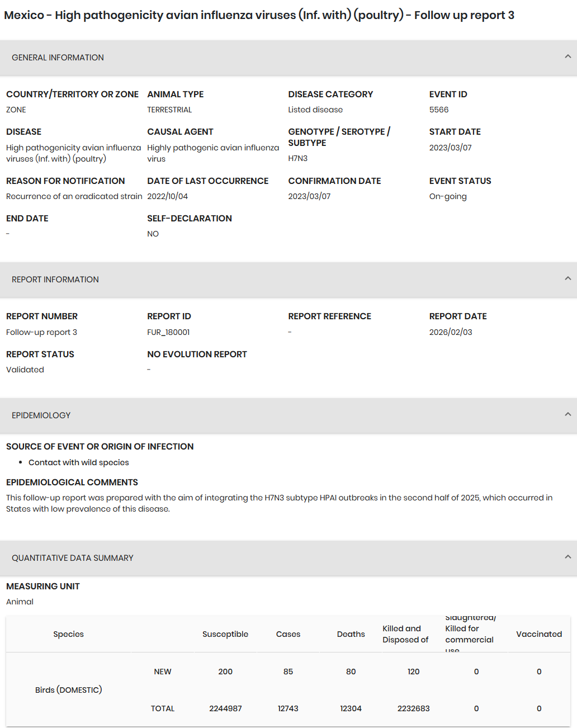Click the report date 2026/02/03

451,332
